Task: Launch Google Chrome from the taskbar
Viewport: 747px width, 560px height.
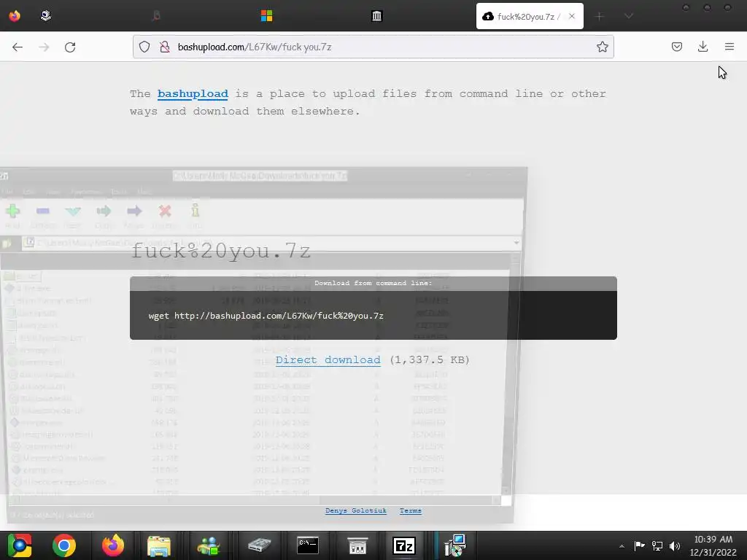Action: pos(64,545)
